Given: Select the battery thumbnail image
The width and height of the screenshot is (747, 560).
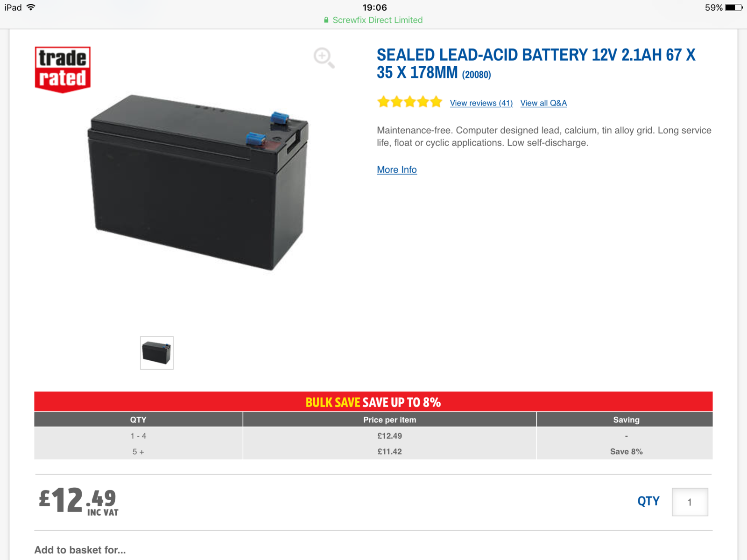Looking at the screenshot, I should pyautogui.click(x=157, y=353).
